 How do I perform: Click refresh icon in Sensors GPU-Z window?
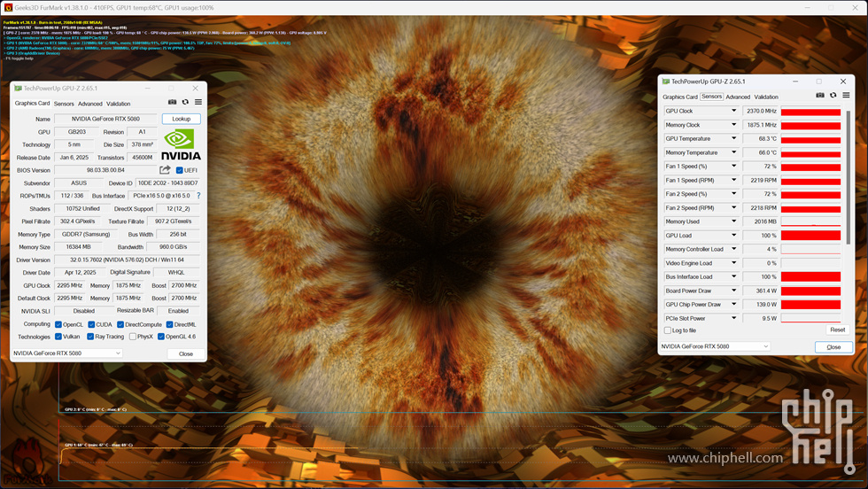pyautogui.click(x=833, y=96)
